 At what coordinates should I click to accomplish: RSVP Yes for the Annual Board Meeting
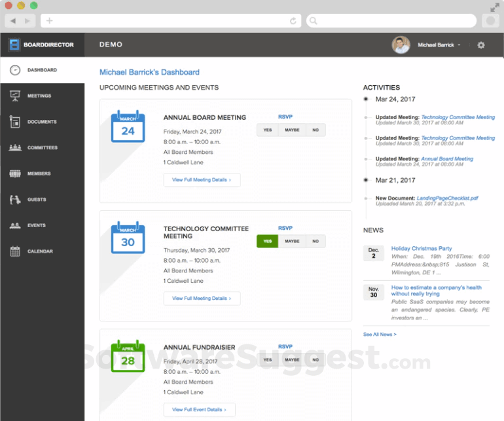267,130
